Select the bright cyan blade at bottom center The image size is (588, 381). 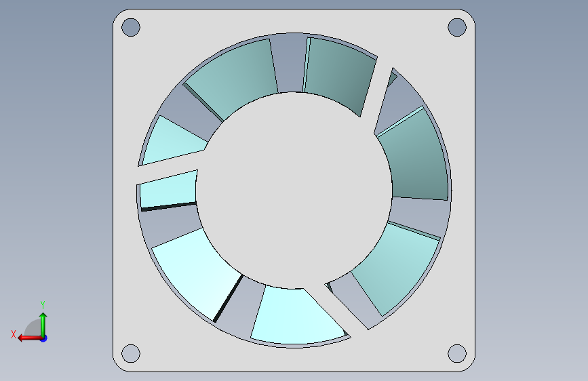(296, 316)
